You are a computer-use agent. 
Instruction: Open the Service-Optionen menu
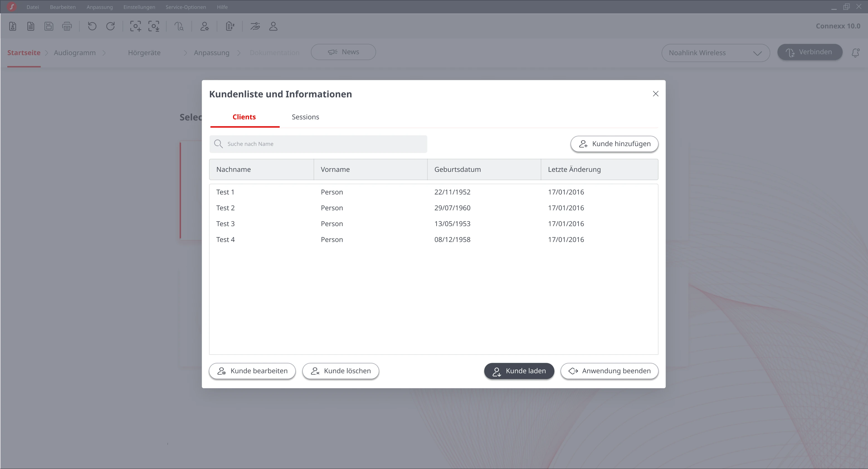pos(186,7)
